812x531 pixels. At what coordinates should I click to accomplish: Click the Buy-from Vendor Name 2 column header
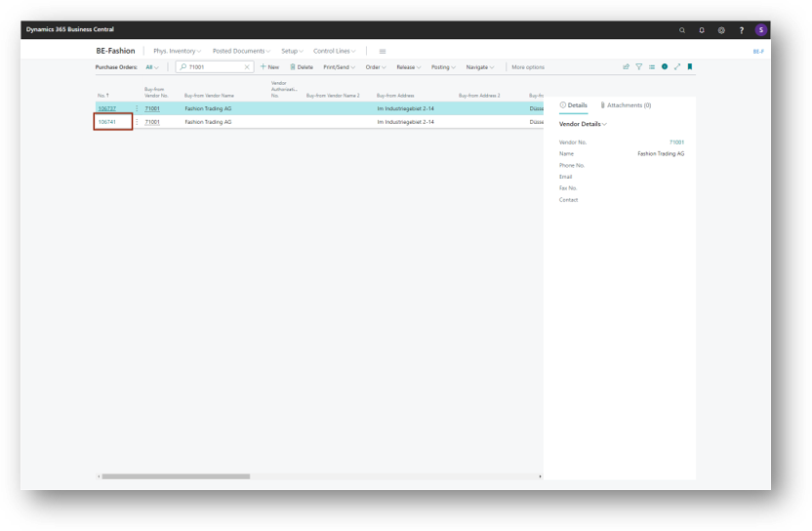point(333,96)
